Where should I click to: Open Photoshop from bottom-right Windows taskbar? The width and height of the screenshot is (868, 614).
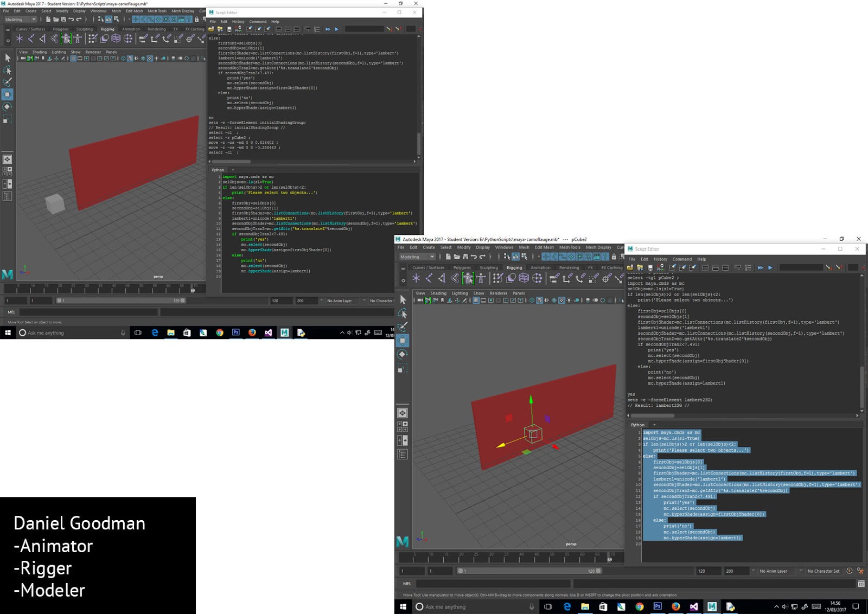point(658,606)
